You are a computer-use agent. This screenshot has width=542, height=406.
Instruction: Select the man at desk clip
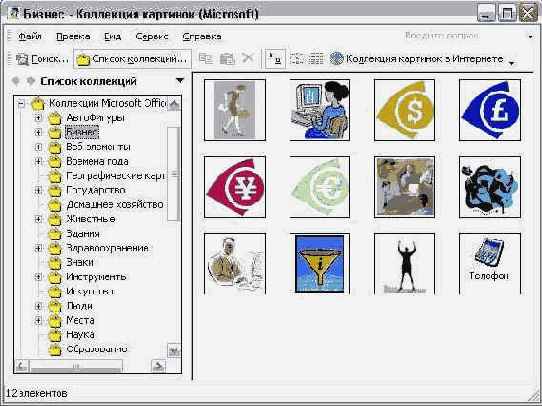(235, 264)
